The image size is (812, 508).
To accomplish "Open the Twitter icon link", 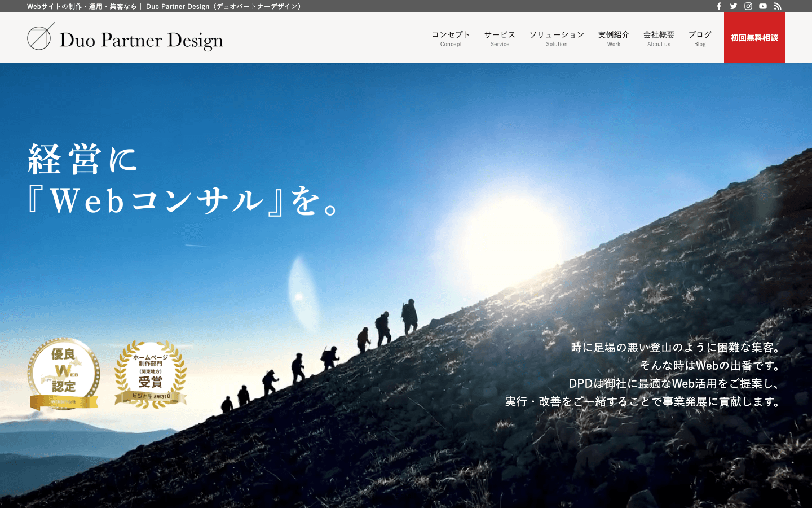I will click(734, 6).
